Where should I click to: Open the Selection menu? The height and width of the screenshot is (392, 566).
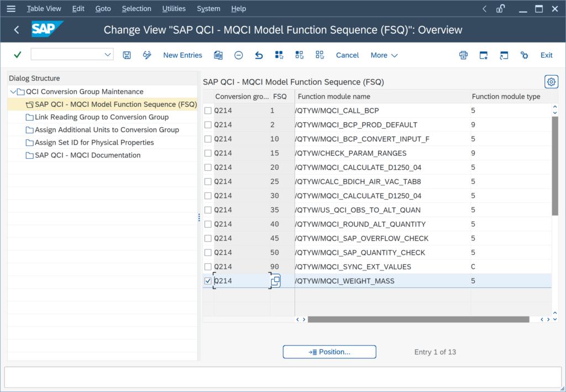(137, 9)
